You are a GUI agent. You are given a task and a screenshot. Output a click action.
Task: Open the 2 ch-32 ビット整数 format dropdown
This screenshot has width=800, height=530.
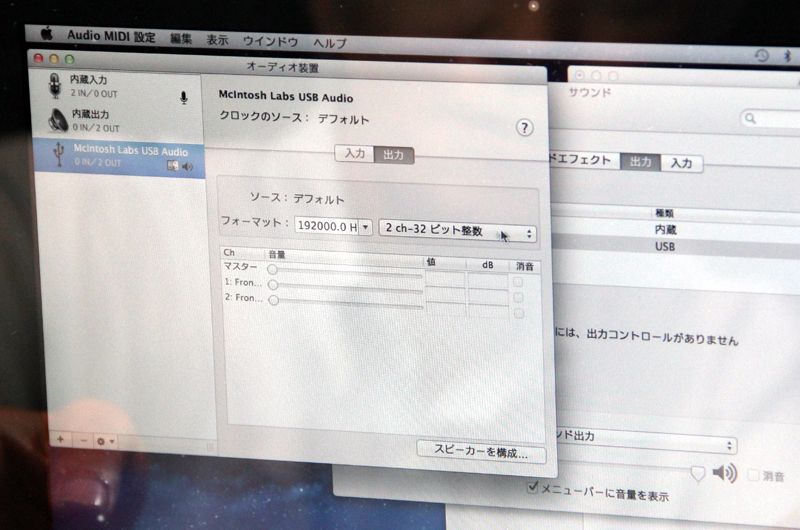pyautogui.click(x=458, y=230)
